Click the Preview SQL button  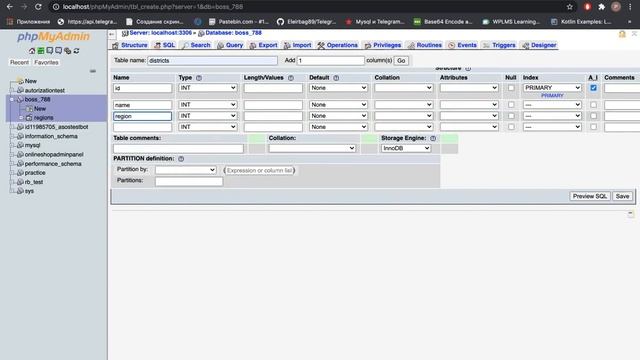[589, 196]
